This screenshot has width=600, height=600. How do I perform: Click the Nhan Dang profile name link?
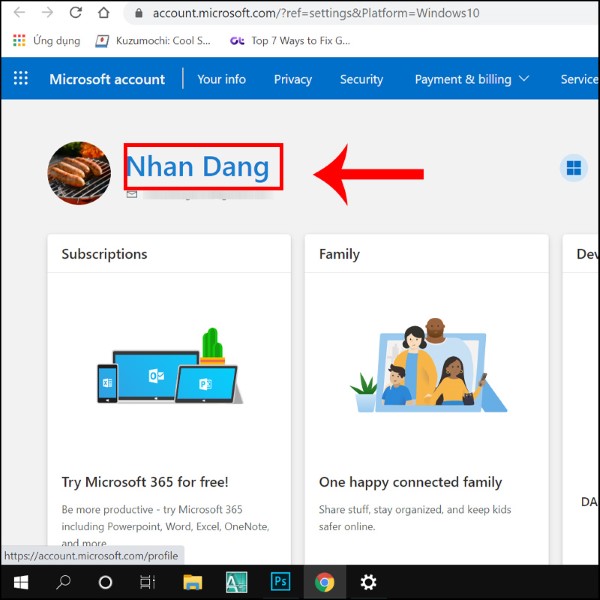198,166
